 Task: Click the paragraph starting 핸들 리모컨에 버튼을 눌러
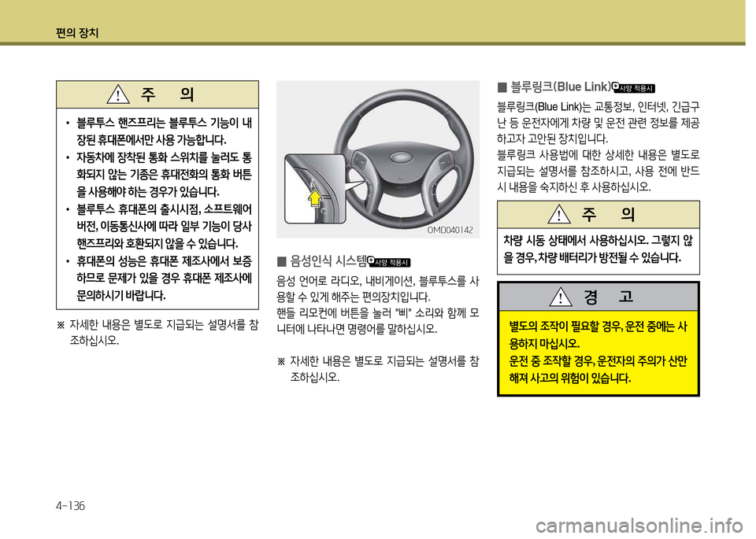coord(378,321)
